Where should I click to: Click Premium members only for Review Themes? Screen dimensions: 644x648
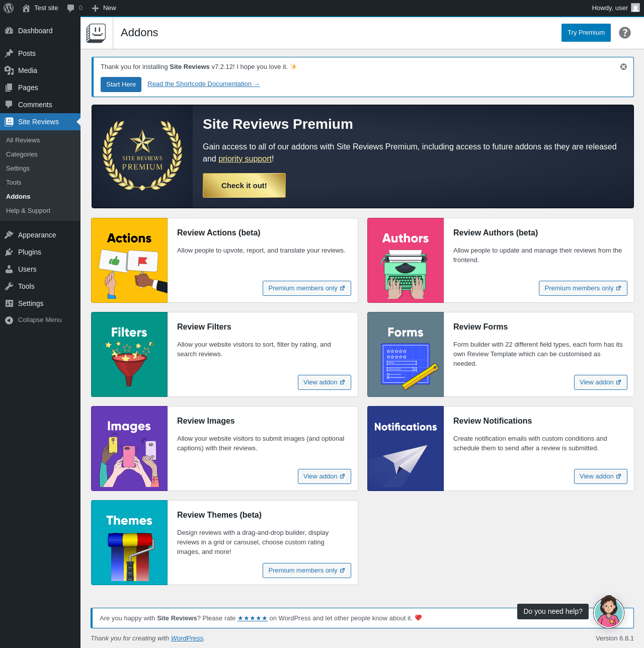(x=307, y=571)
